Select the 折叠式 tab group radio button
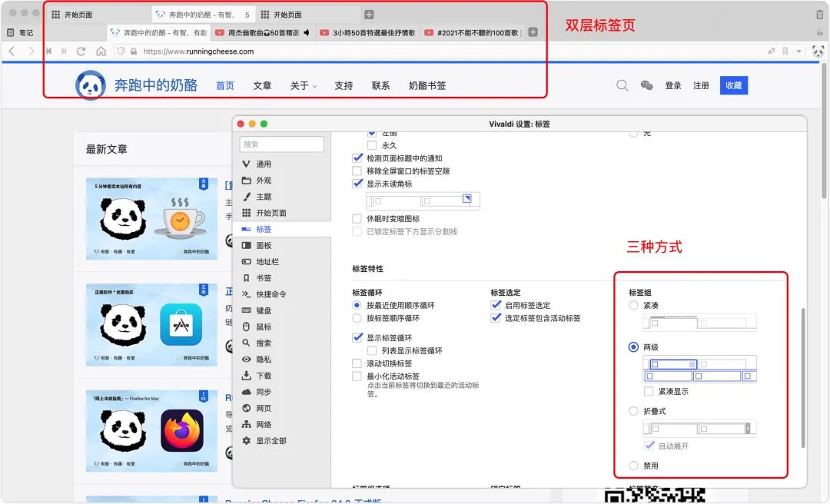 pyautogui.click(x=633, y=411)
